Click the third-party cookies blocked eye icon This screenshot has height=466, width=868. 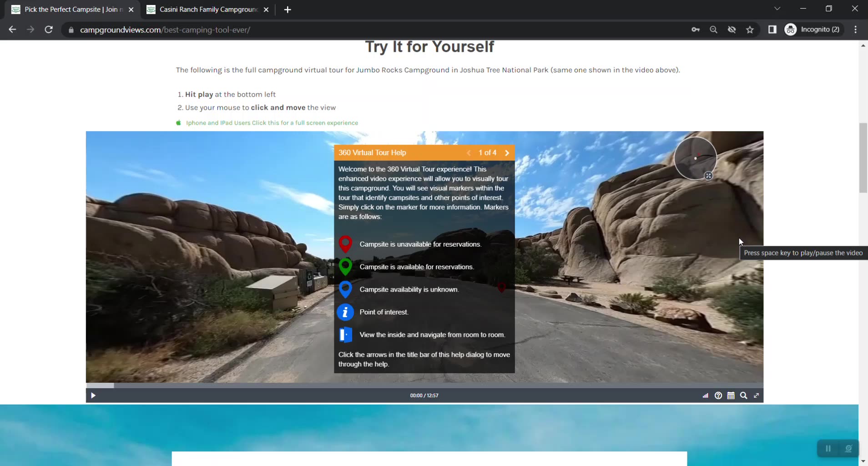pos(732,30)
